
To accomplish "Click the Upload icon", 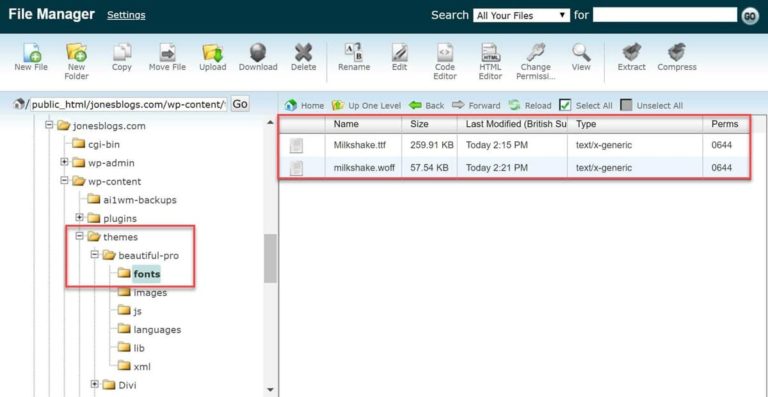I will pyautogui.click(x=213, y=53).
